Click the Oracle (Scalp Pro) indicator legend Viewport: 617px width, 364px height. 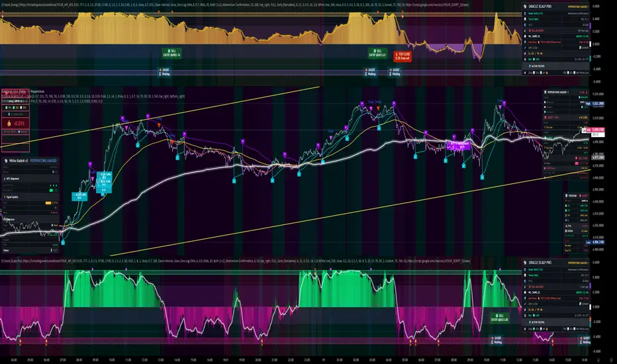point(236,261)
